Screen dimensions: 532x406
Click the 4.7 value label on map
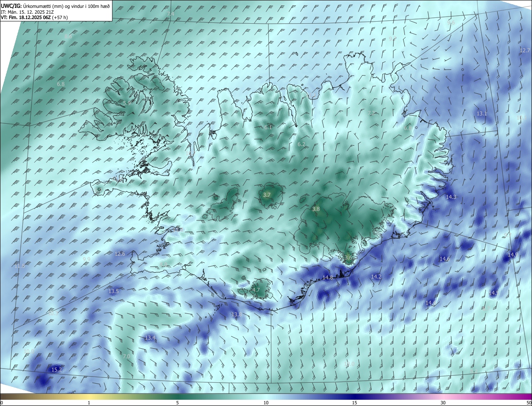[256, 290]
